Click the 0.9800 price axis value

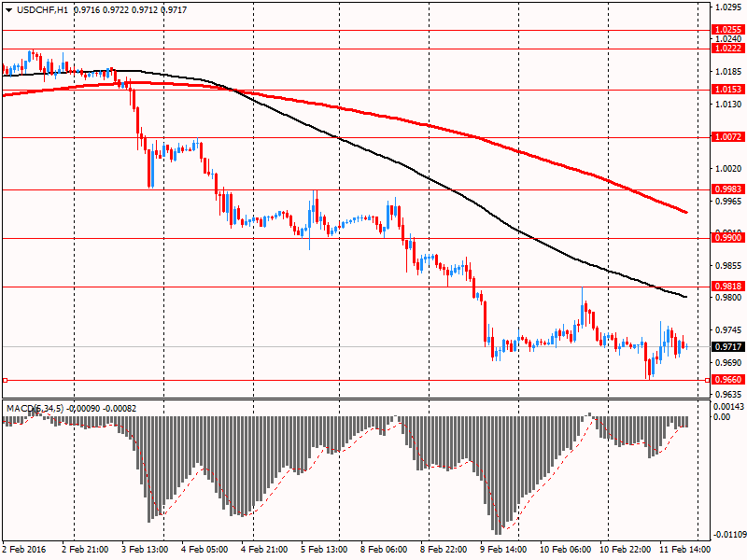(x=728, y=298)
